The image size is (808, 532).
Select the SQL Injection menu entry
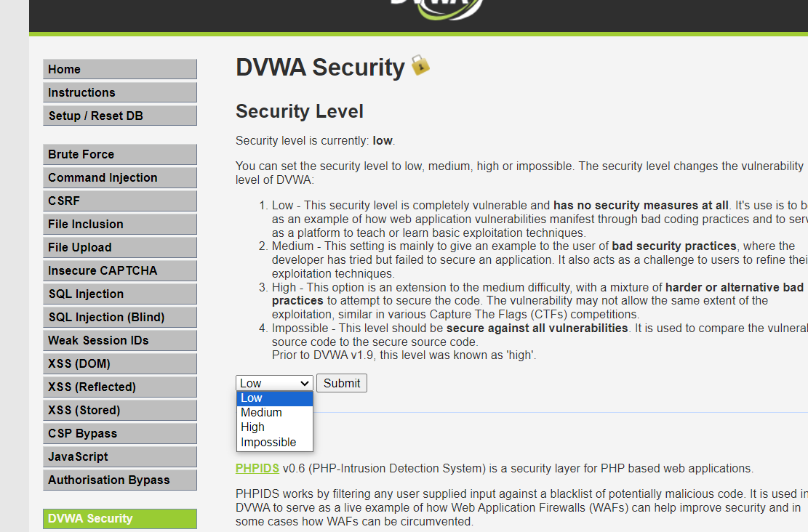tap(119, 294)
